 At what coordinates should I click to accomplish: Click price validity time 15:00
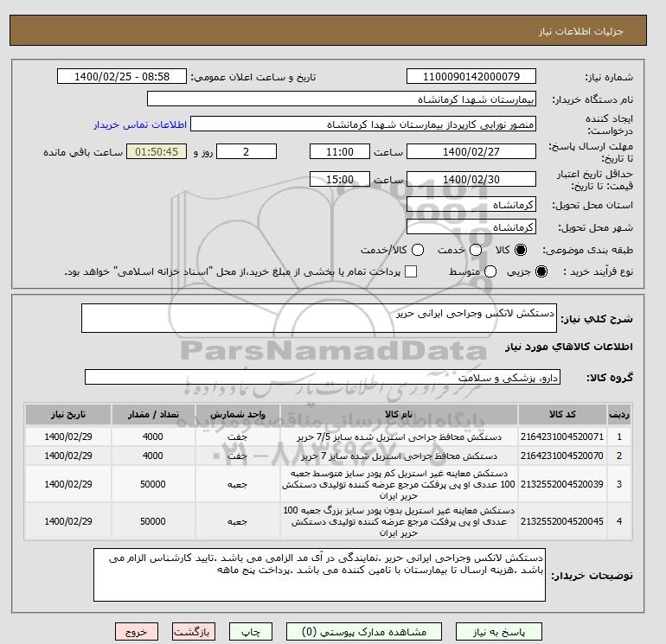coord(340,179)
